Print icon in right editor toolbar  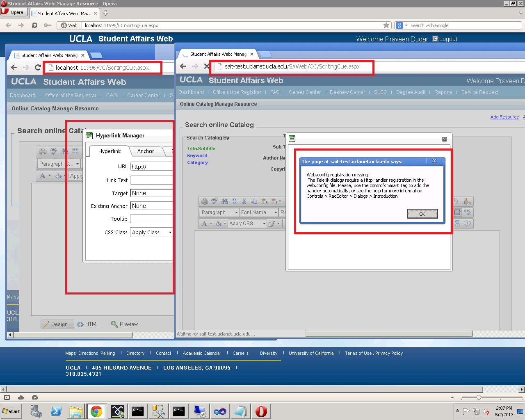tap(205, 201)
